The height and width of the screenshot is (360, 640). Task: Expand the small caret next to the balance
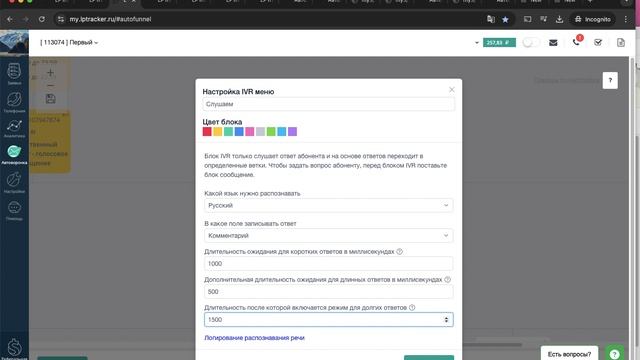(x=476, y=42)
